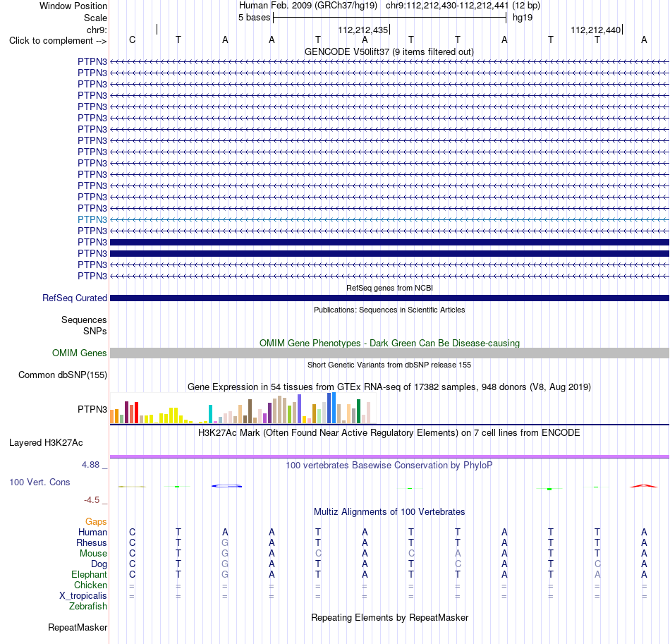Screen dimensions: 670x644
Task: Click the hg19 label next to scale bar
Action: tap(523, 18)
